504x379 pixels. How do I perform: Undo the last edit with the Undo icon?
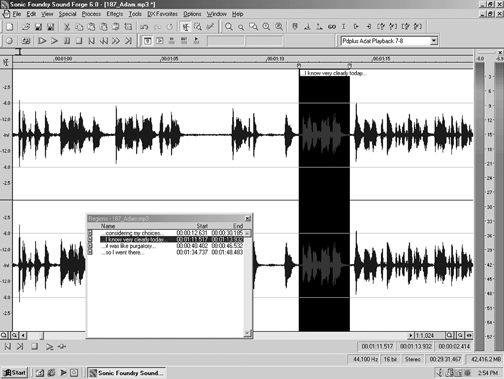[x=144, y=27]
